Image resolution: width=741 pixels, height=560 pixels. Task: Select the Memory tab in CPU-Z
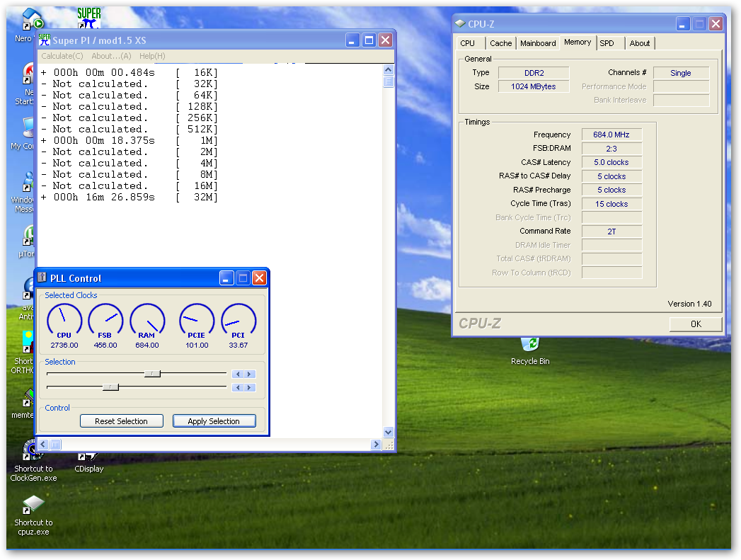click(578, 42)
